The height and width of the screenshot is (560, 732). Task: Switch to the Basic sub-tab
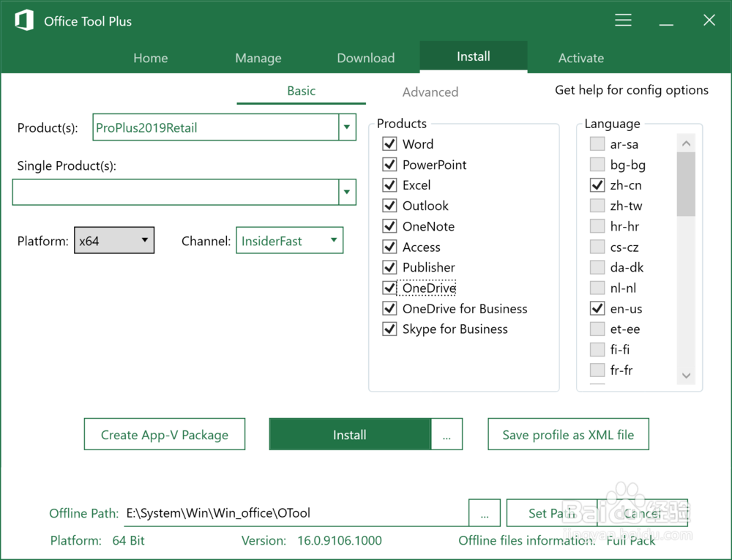point(301,91)
